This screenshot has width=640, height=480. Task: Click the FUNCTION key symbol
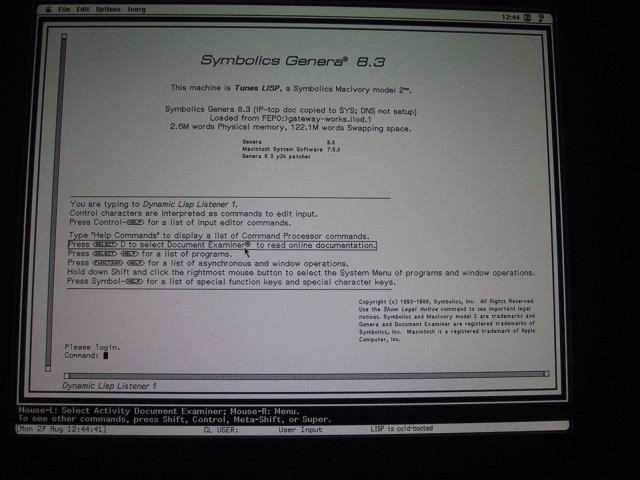pos(107,263)
